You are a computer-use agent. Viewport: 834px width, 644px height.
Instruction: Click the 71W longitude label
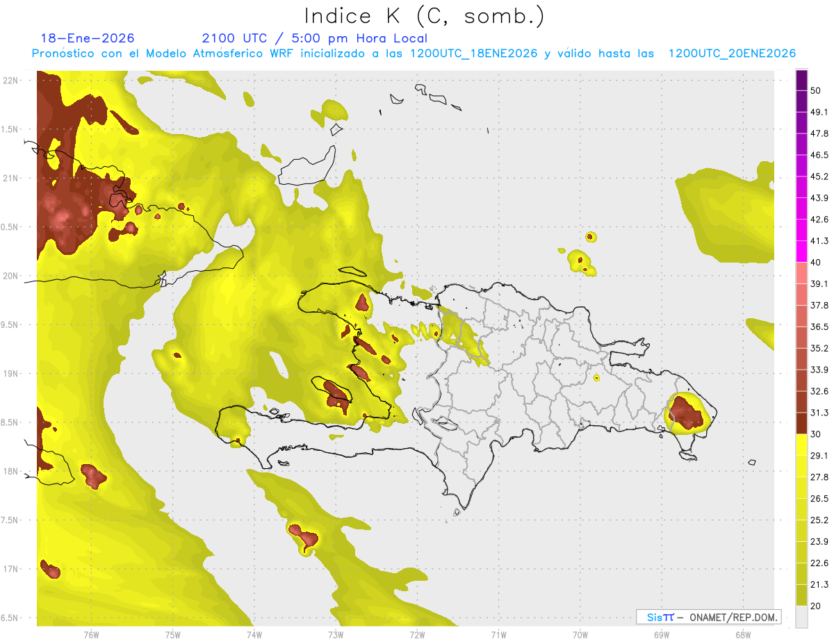pyautogui.click(x=498, y=635)
